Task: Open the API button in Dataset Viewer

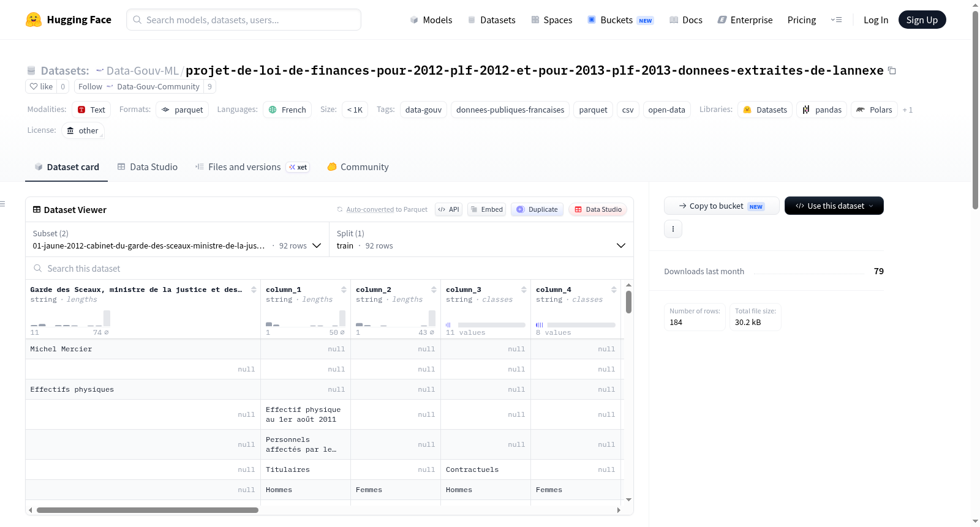Action: [x=448, y=209]
